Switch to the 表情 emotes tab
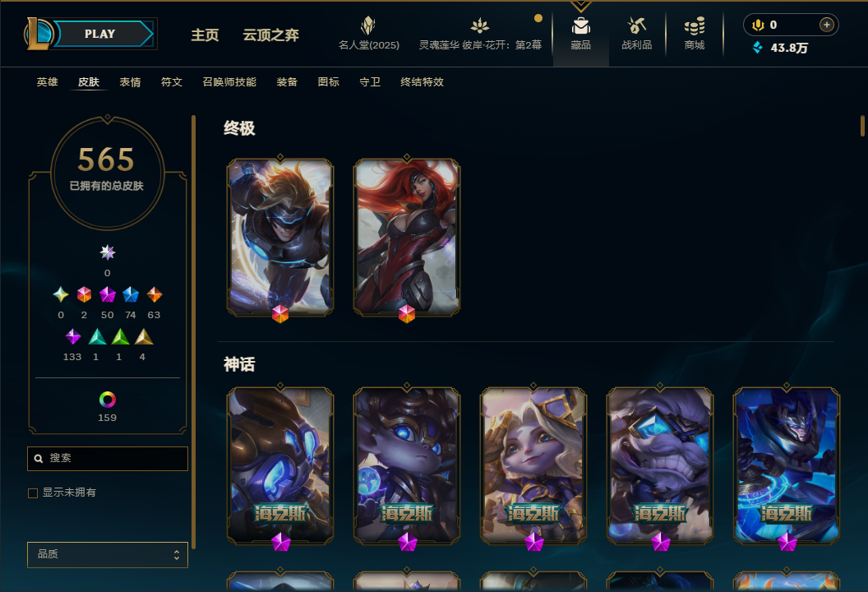 pyautogui.click(x=130, y=82)
